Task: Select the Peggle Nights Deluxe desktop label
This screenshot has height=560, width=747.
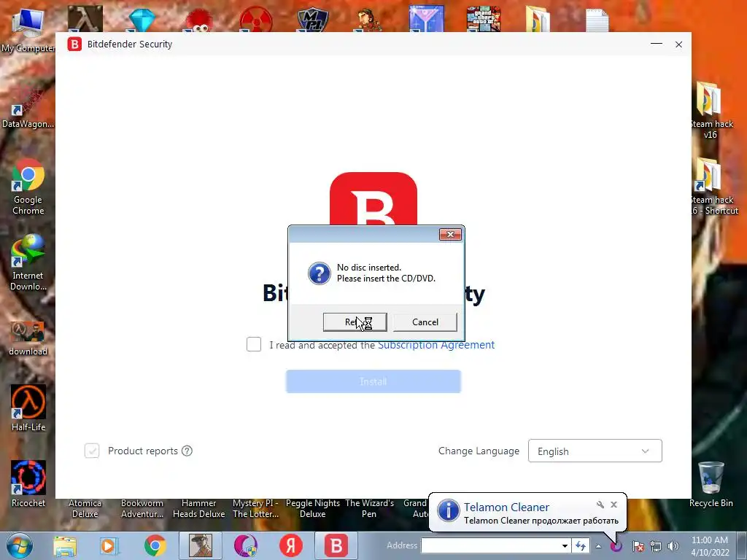Action: (312, 508)
